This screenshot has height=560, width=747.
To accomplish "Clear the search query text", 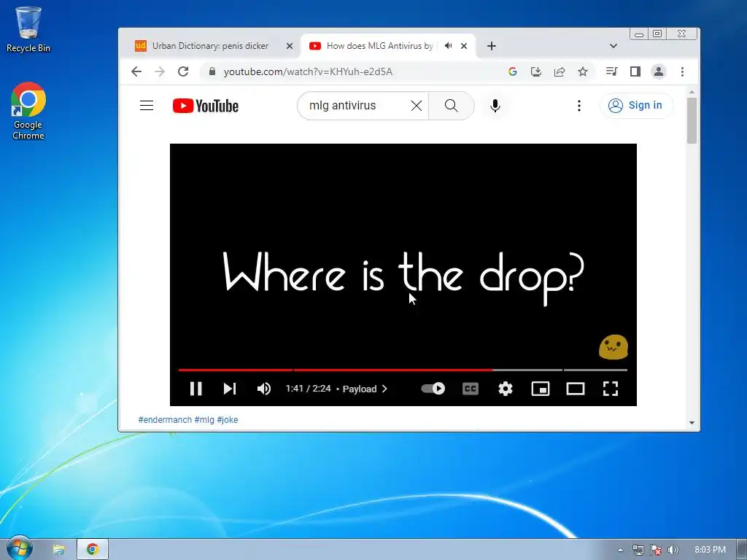I will 417,106.
